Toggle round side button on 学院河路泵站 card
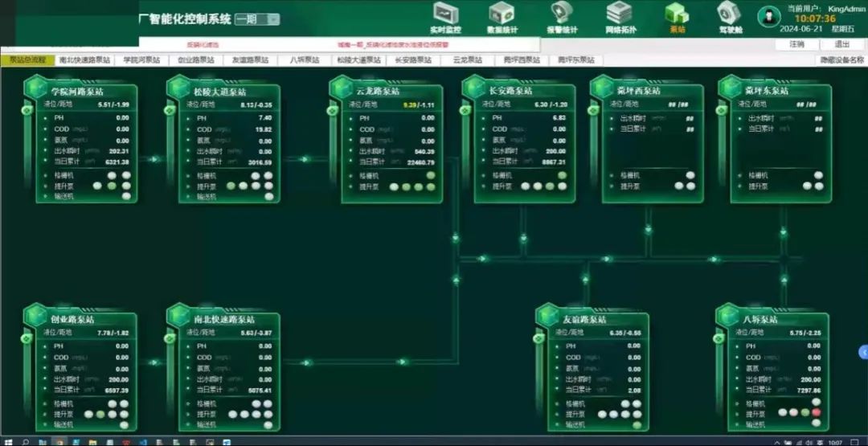 click(27, 111)
